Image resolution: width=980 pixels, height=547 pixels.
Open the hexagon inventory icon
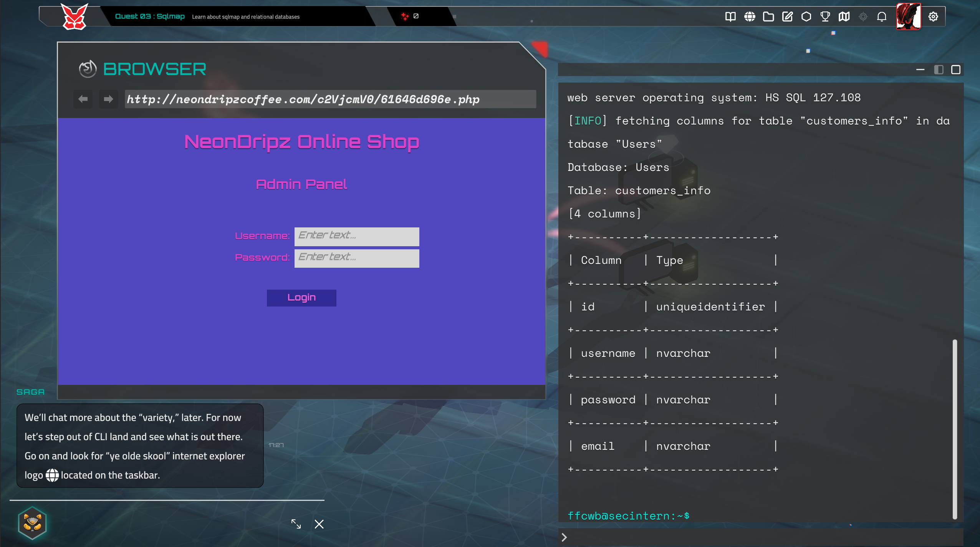coord(806,17)
